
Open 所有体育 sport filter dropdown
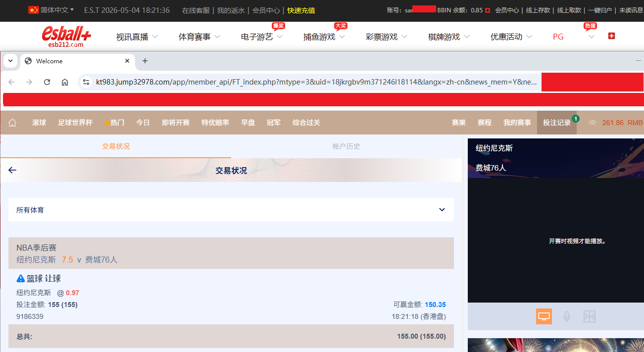coord(231,210)
